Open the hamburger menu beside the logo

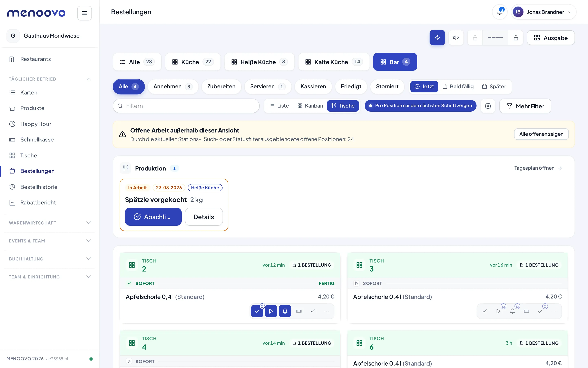point(84,13)
